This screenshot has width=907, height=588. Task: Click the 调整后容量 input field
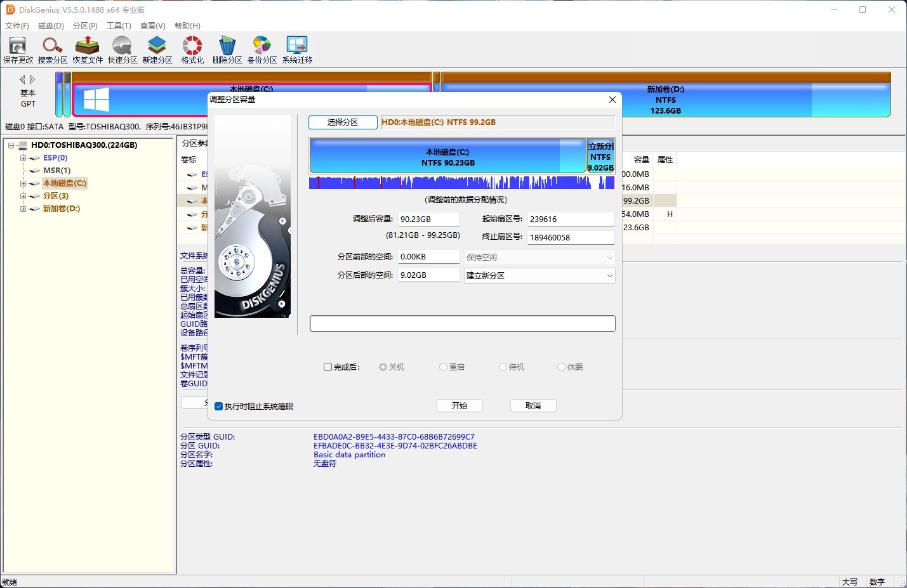[428, 219]
